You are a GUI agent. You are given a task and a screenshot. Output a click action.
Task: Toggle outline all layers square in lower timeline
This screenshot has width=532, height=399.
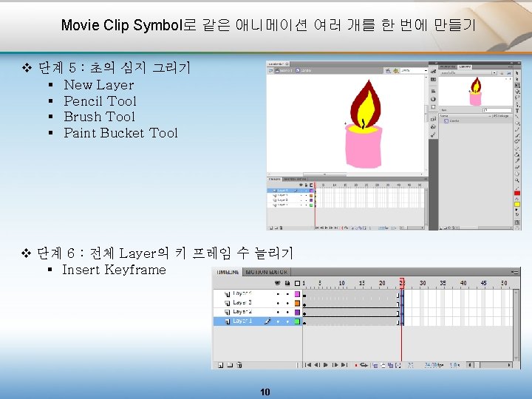point(297,283)
